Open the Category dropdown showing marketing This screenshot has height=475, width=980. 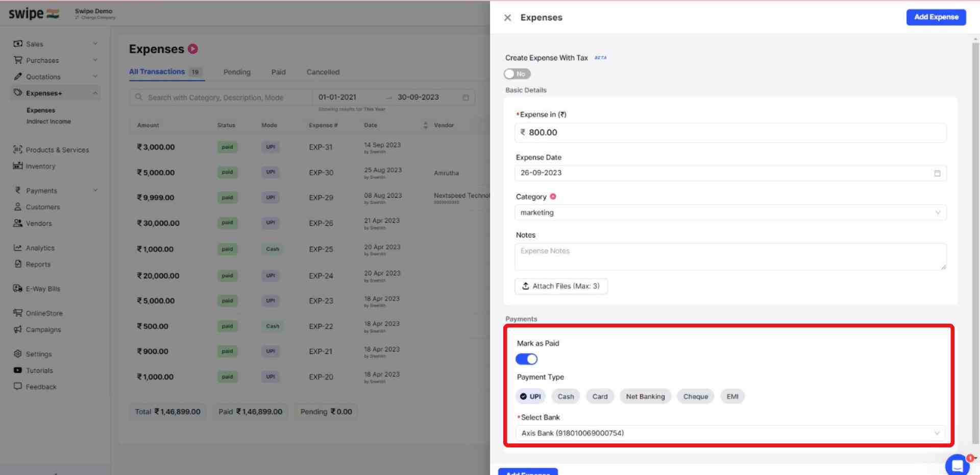pyautogui.click(x=730, y=212)
